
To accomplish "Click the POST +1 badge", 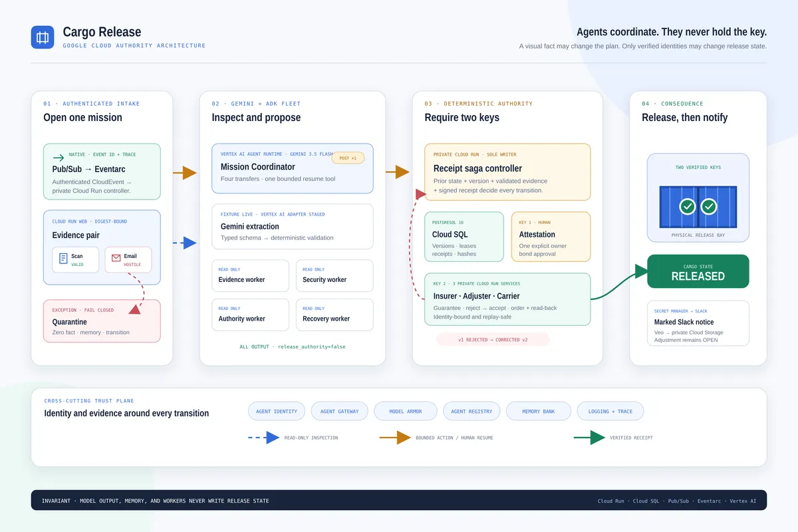I will [x=348, y=158].
